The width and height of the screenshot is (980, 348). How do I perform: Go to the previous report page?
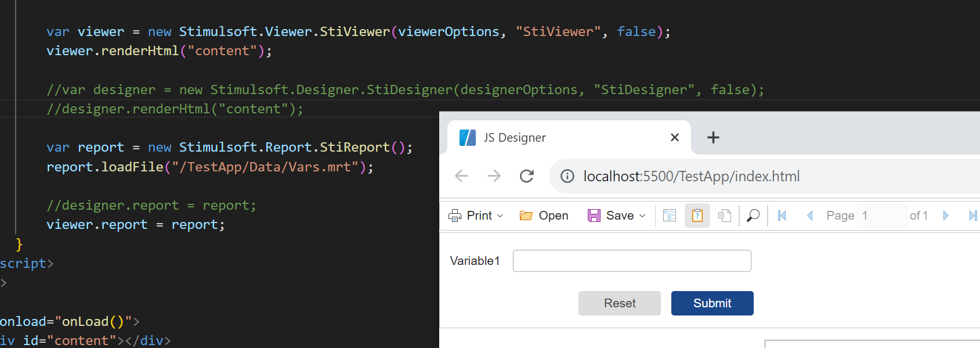(809, 216)
